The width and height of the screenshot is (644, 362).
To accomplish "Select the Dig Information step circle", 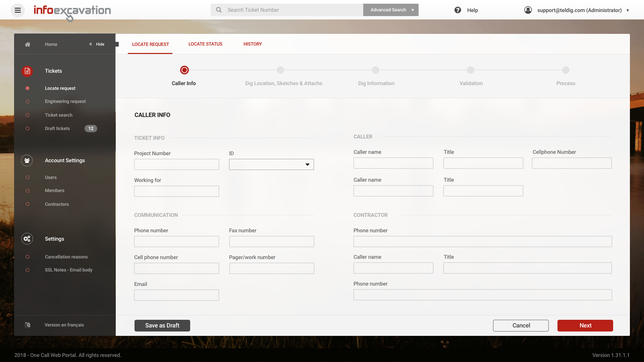I will [376, 70].
